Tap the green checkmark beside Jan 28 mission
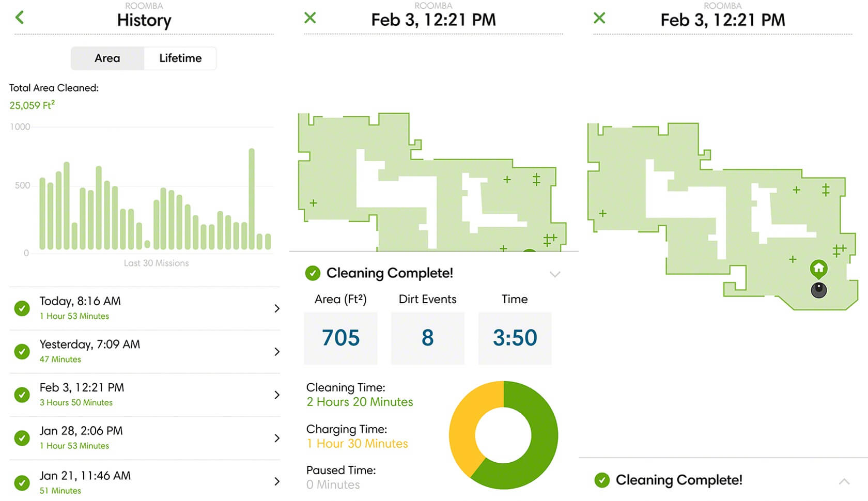Image resolution: width=868 pixels, height=501 pixels. [x=22, y=438]
